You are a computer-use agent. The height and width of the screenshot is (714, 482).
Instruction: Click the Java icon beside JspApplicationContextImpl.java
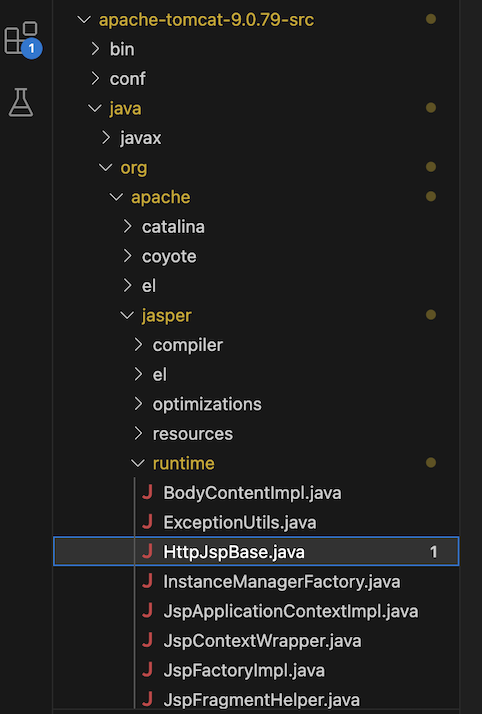tap(147, 611)
